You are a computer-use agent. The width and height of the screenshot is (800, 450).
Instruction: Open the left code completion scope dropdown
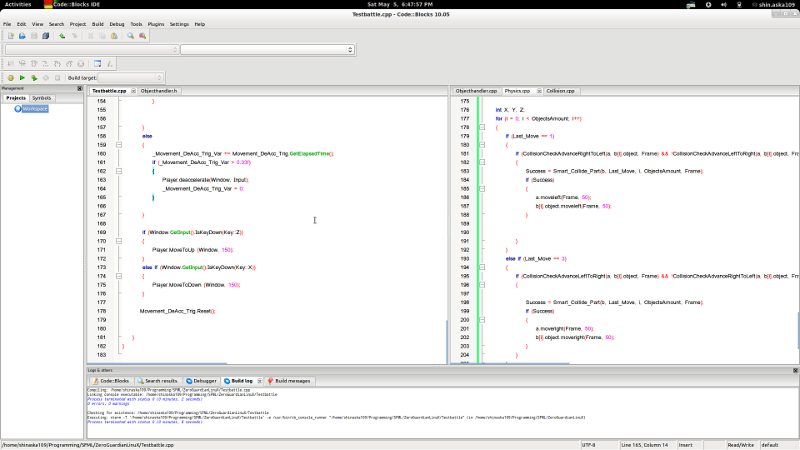[x=91, y=49]
